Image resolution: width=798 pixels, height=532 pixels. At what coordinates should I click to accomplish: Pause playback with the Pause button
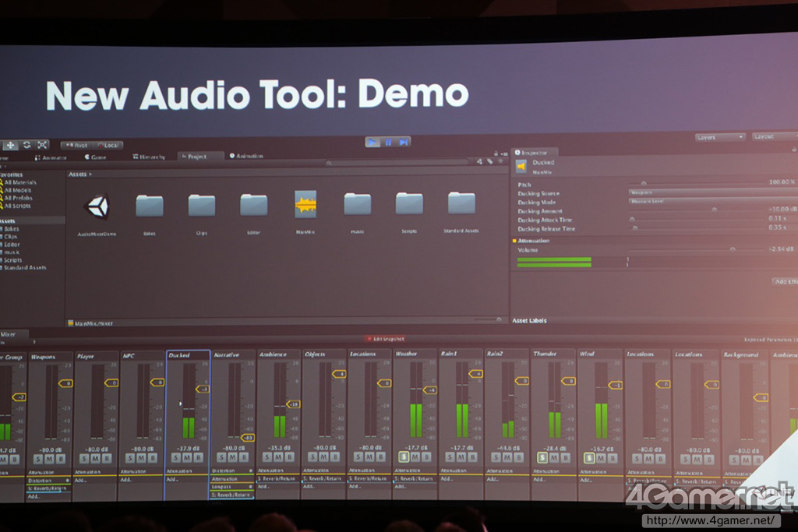coord(388,142)
